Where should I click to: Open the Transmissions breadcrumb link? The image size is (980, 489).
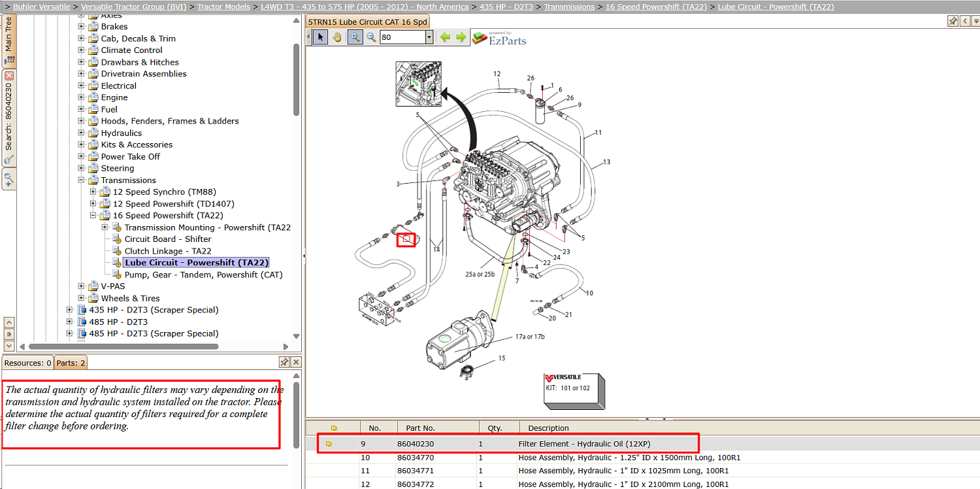click(x=569, y=7)
